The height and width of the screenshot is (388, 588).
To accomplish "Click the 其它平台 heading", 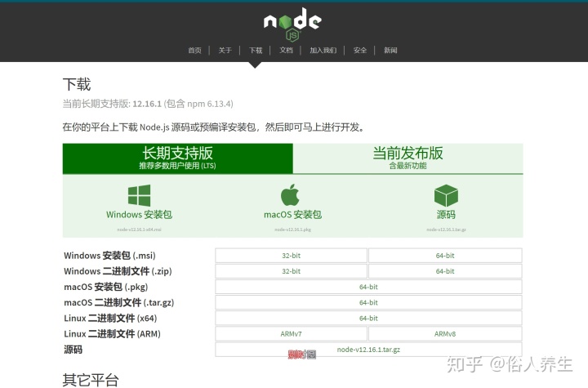I will pos(91,380).
